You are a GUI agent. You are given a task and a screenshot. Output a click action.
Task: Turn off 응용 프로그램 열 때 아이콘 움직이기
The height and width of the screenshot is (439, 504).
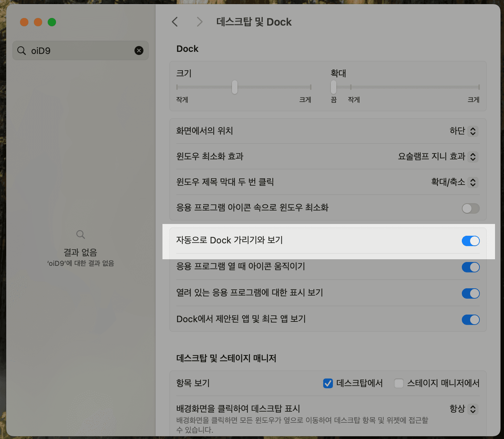[470, 267]
